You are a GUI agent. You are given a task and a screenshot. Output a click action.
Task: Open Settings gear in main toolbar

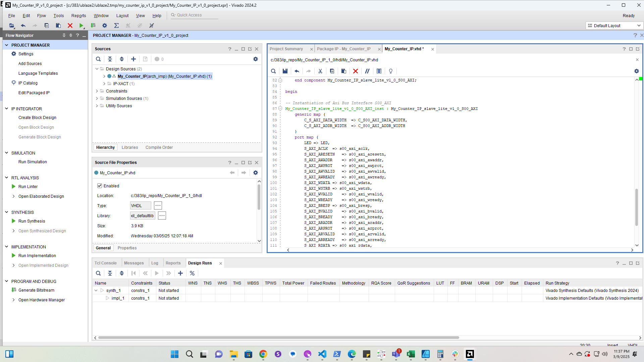[105, 25]
